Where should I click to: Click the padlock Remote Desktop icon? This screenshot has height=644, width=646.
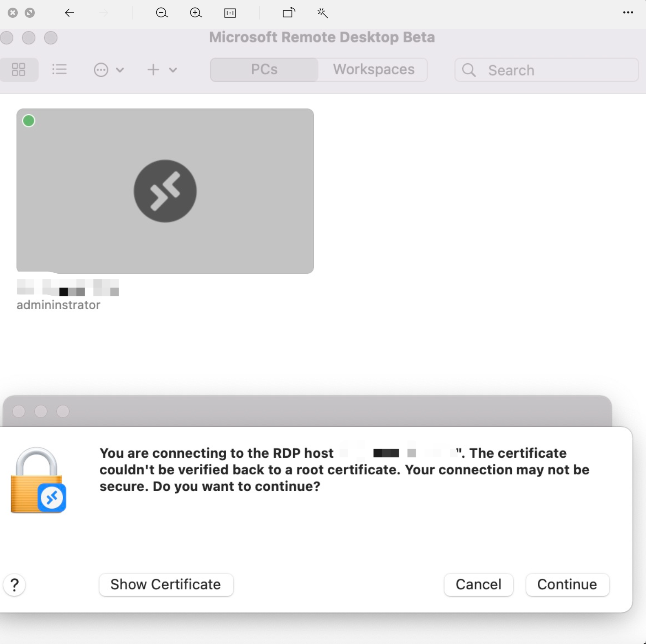point(38,480)
